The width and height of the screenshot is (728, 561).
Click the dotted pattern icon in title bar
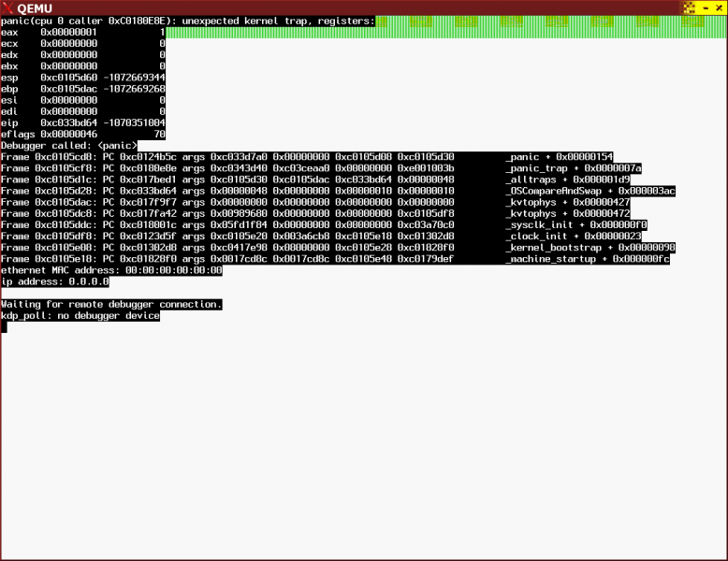tap(692, 7)
